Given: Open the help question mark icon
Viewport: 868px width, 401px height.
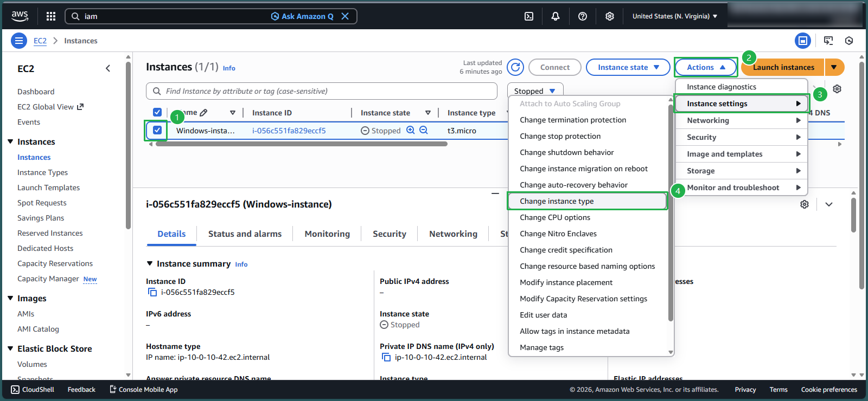Looking at the screenshot, I should click(583, 16).
